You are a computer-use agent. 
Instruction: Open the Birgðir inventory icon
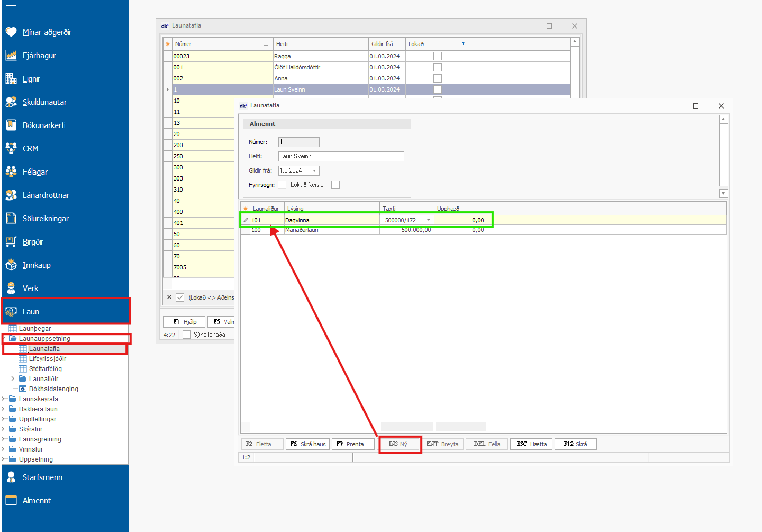click(11, 242)
